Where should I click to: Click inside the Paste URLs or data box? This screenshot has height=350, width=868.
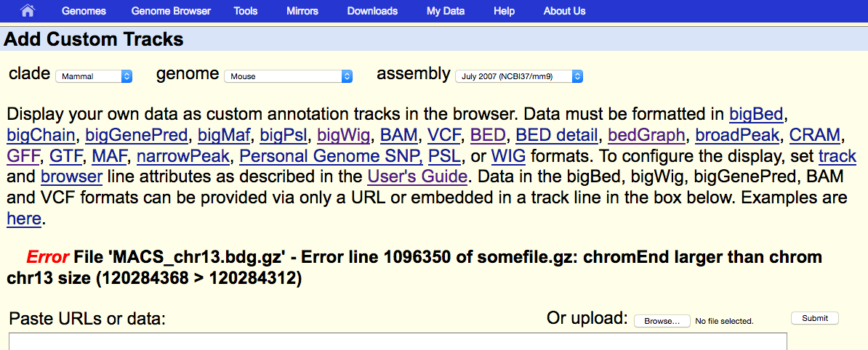pos(398,341)
